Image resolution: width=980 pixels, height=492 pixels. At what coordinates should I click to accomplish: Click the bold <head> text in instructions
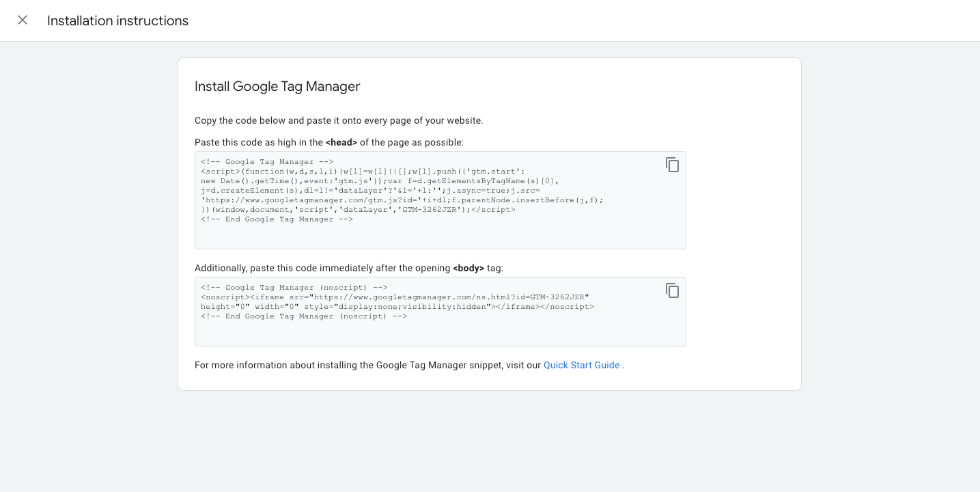click(341, 142)
